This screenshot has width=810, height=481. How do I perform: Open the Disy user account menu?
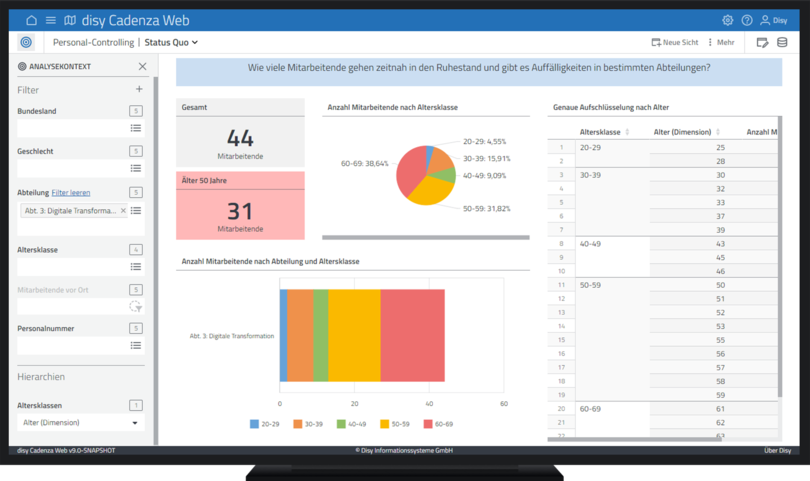coord(774,20)
